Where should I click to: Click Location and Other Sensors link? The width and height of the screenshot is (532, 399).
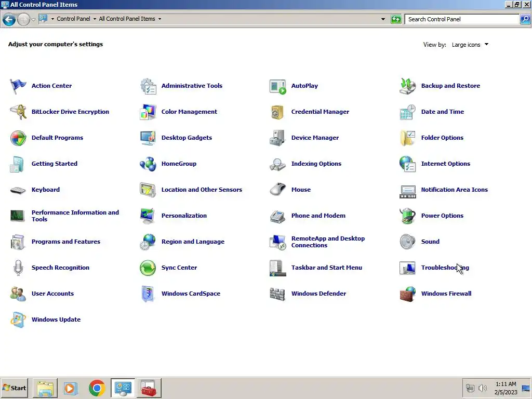[202, 190]
